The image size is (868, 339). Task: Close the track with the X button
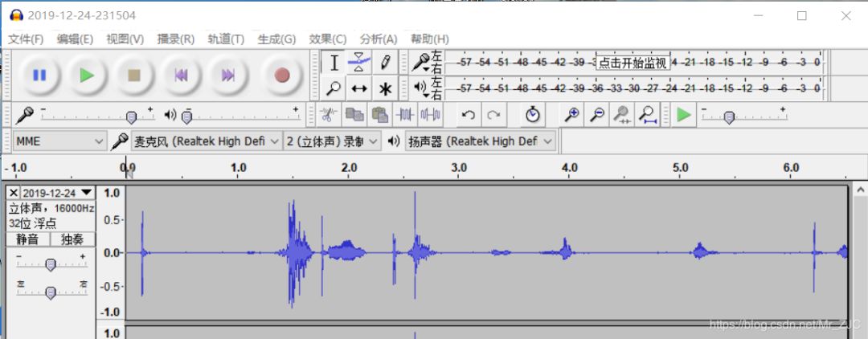click(14, 193)
